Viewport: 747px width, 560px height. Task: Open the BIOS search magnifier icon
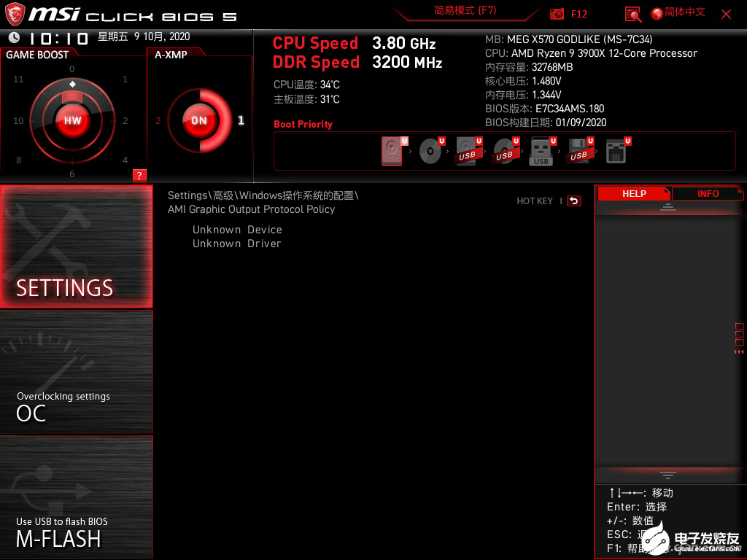pos(632,15)
